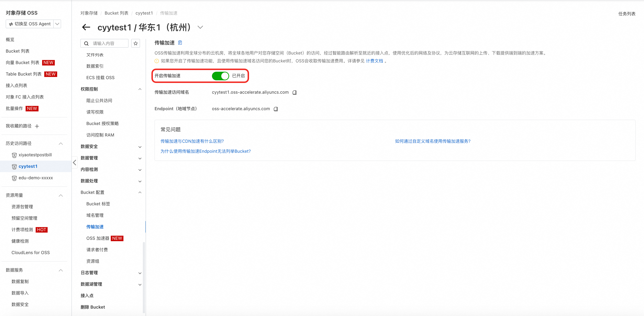
Task: Click the bucket icon next to cyytest1
Action: point(14,167)
